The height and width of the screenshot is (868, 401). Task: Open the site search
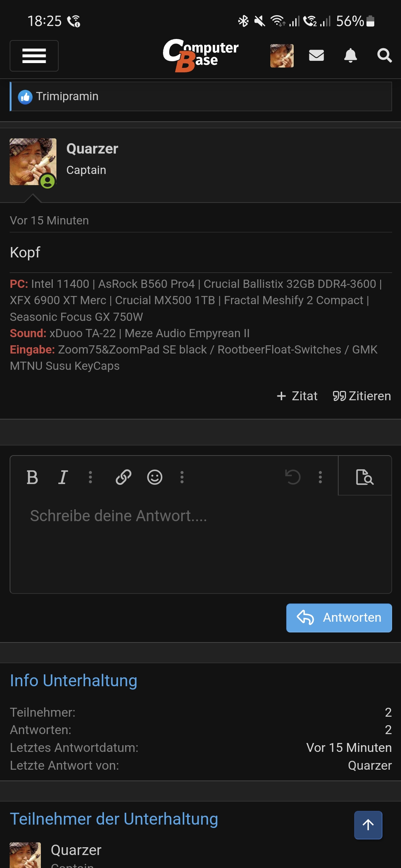(x=385, y=56)
